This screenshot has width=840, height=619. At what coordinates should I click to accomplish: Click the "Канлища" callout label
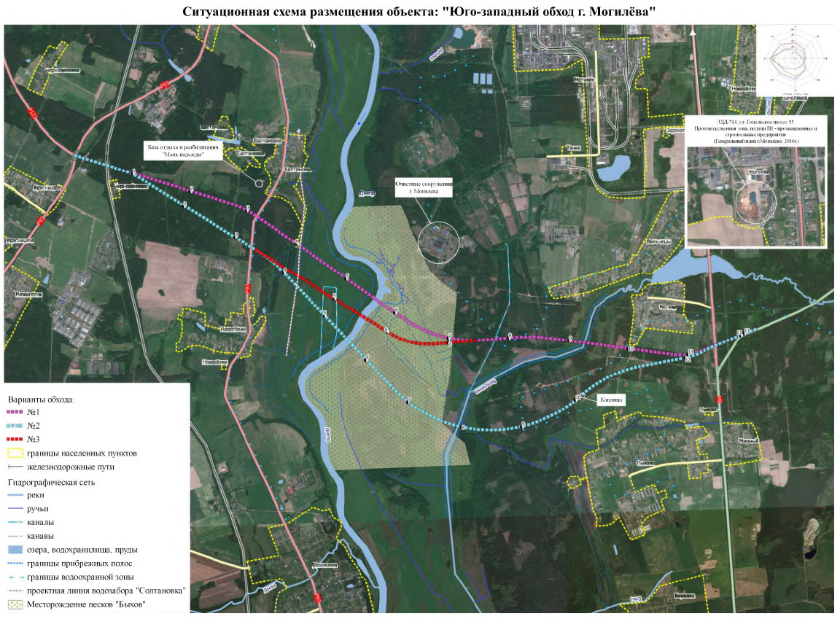[x=611, y=400]
